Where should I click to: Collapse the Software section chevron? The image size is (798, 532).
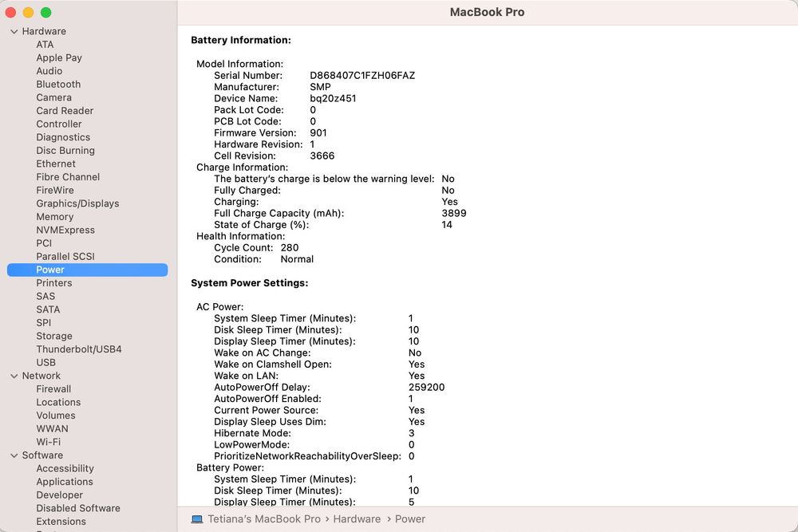click(x=14, y=455)
